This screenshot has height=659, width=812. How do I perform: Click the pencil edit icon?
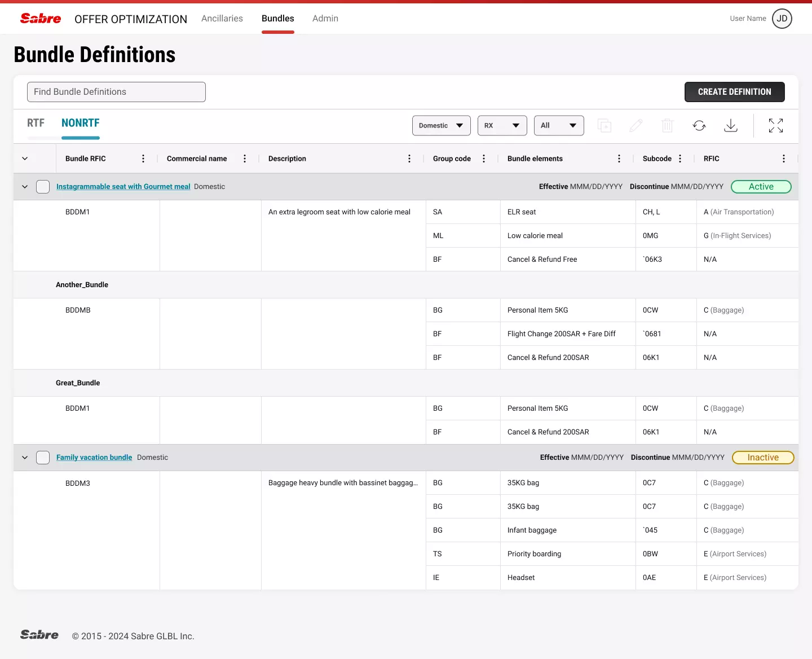point(636,125)
